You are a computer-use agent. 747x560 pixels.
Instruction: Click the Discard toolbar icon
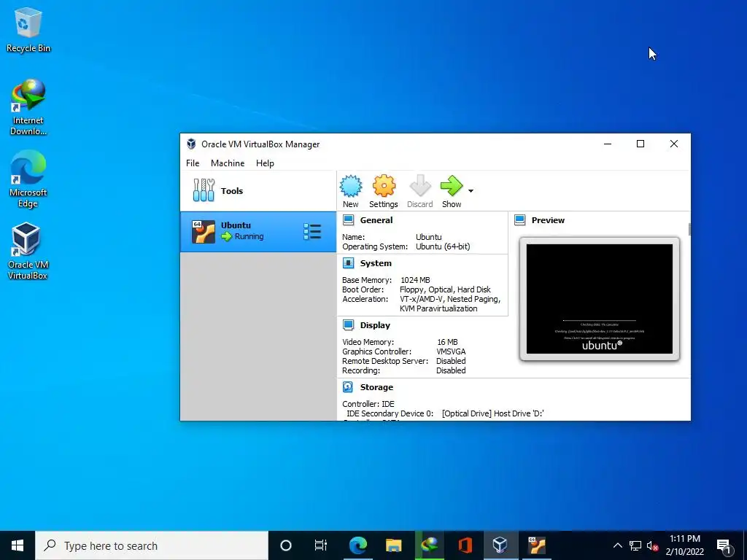pyautogui.click(x=419, y=186)
